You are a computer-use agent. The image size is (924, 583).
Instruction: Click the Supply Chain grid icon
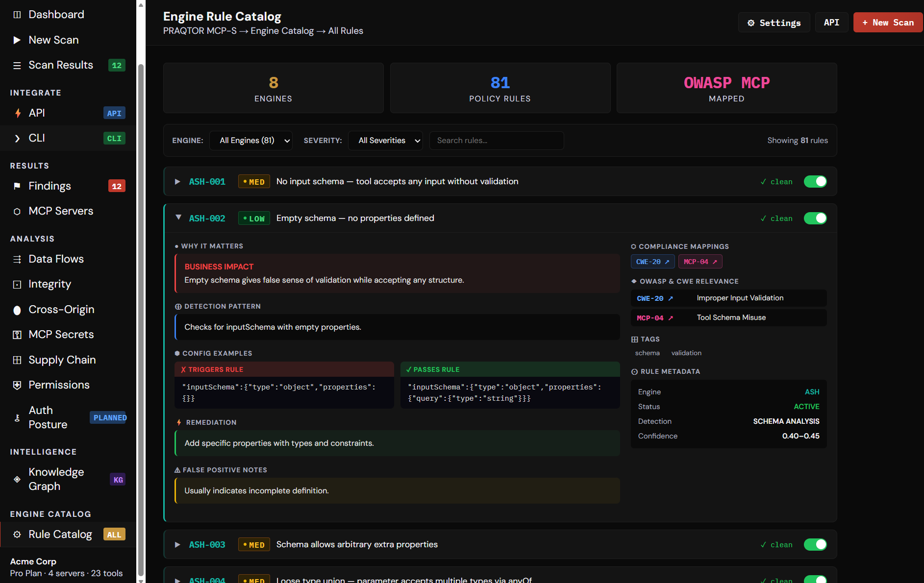point(17,360)
